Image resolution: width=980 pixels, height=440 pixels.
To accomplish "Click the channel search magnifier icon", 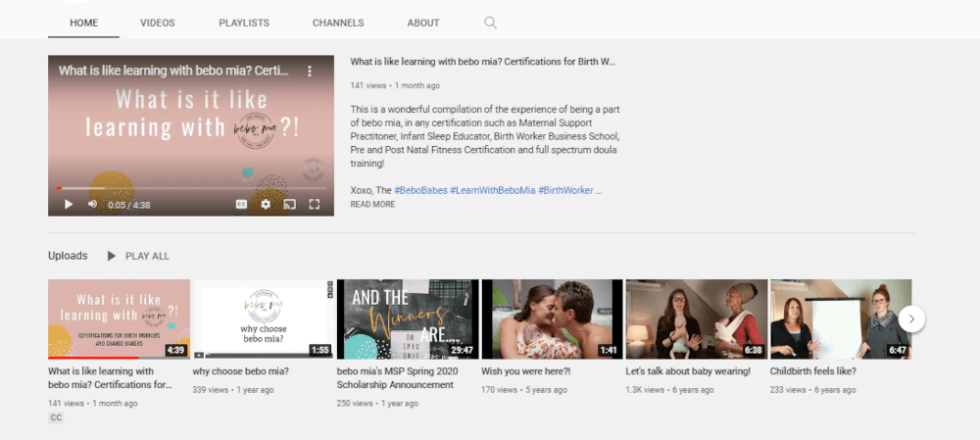I will click(490, 23).
